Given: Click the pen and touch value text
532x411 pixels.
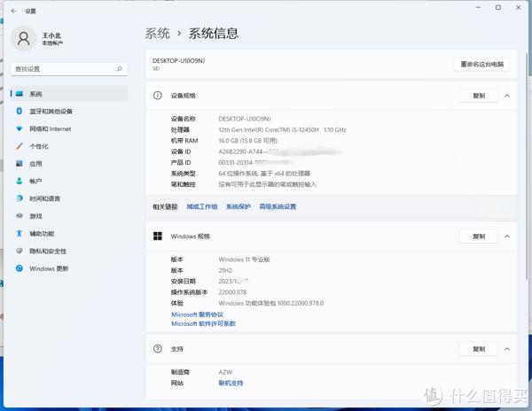Looking at the screenshot, I should 268,184.
